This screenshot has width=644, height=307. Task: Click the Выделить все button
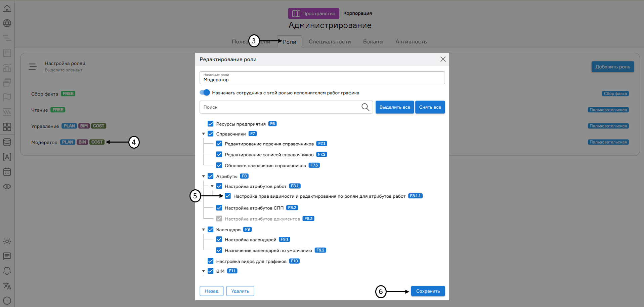(394, 107)
